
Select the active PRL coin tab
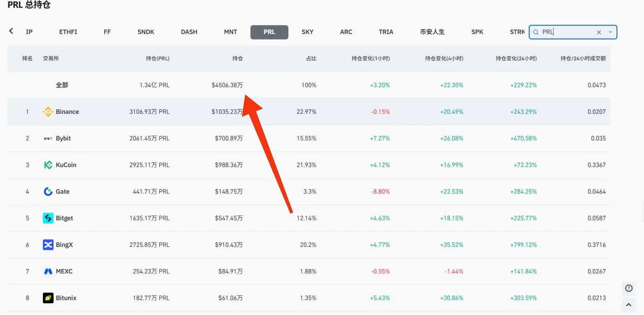pyautogui.click(x=269, y=32)
